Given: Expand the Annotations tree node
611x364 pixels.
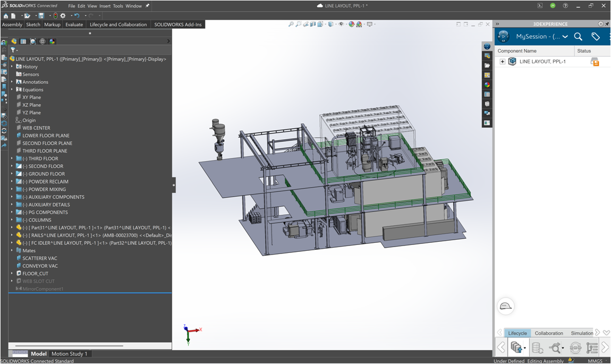Looking at the screenshot, I should coord(11,81).
